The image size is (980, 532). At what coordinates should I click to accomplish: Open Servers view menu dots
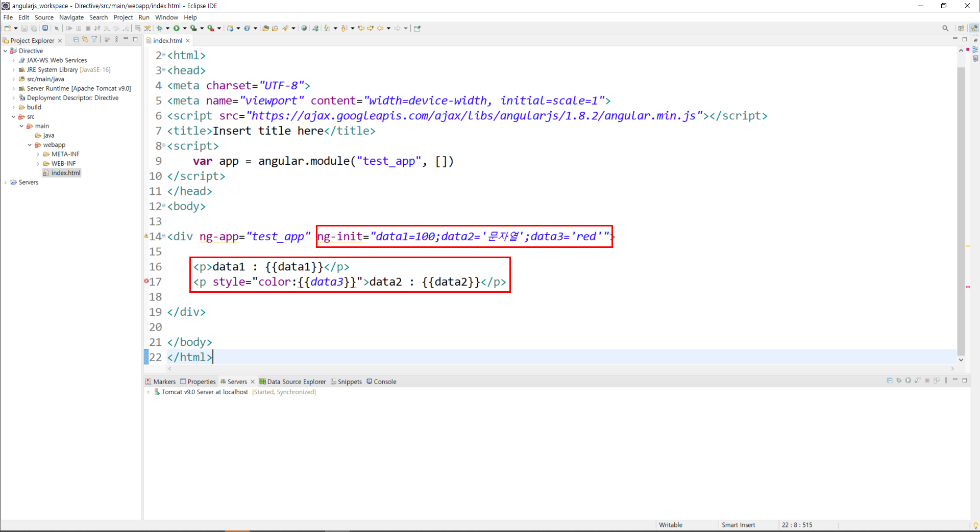click(946, 381)
